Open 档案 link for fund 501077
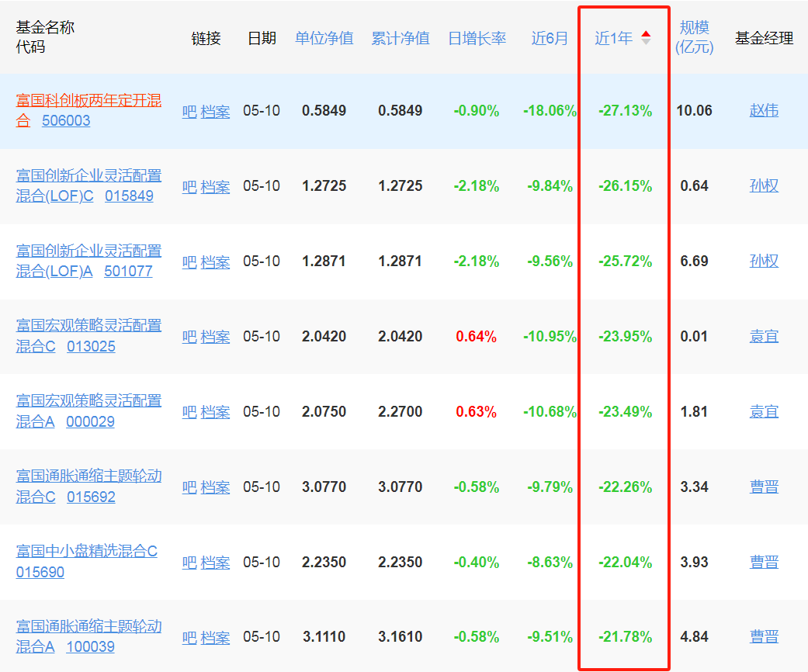This screenshot has height=672, width=808. coord(215,262)
